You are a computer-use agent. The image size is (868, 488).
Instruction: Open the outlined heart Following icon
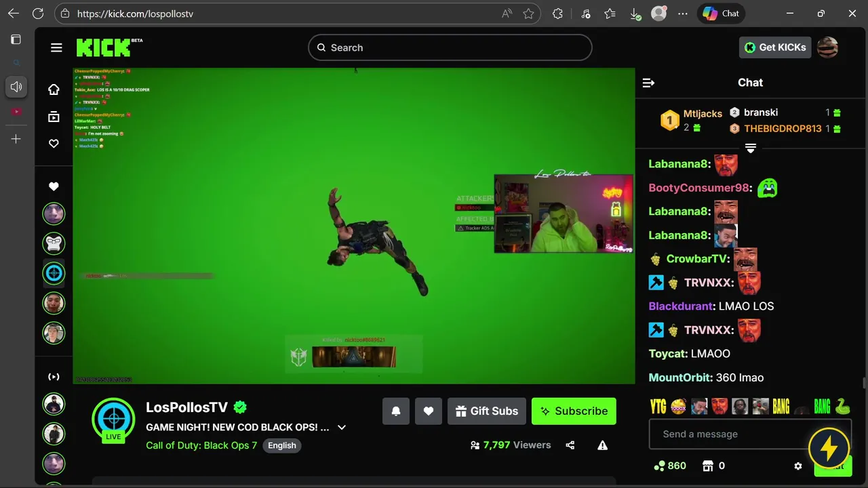click(54, 144)
